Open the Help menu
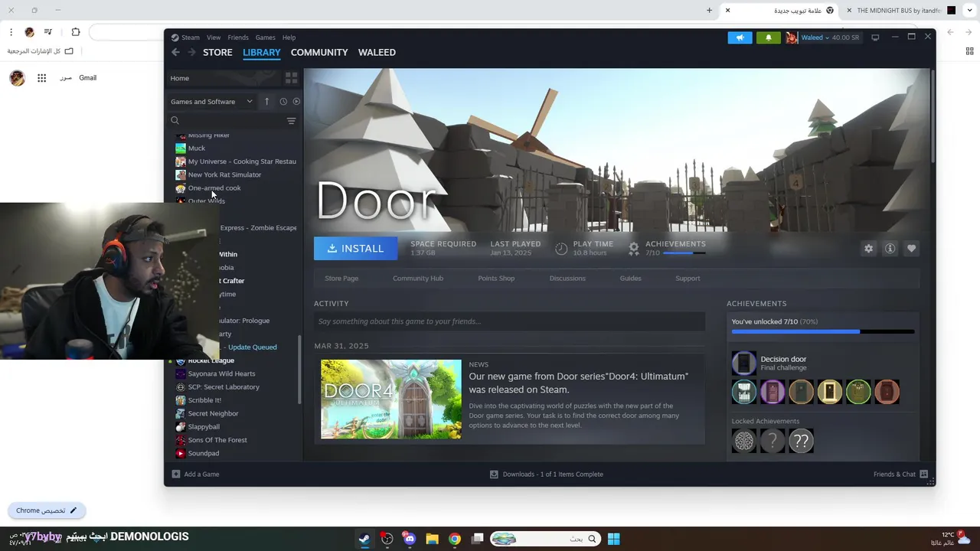 [x=289, y=37]
